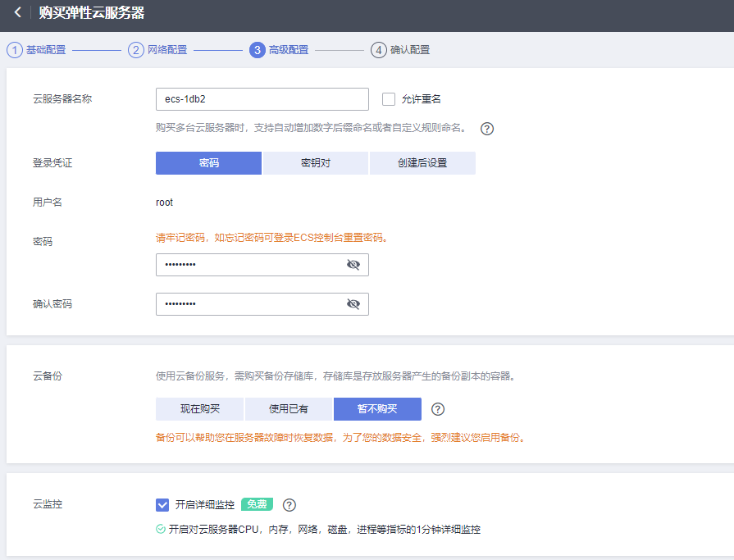The width and height of the screenshot is (734, 560).
Task: Click into the 确认密码 input field
Action: click(x=262, y=304)
